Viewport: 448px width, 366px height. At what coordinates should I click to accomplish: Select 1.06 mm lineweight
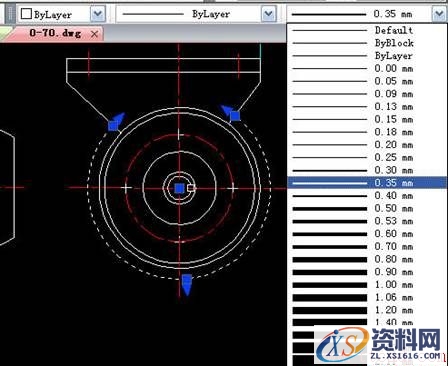pos(367,297)
